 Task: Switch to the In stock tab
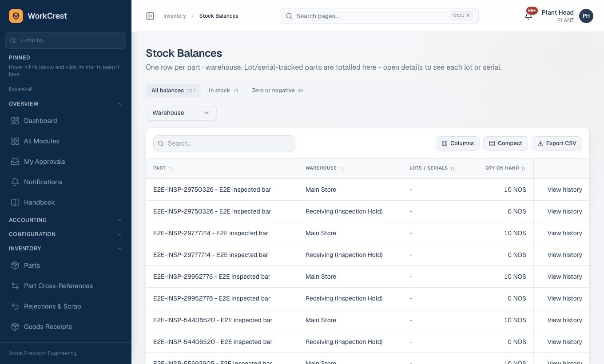tap(223, 91)
